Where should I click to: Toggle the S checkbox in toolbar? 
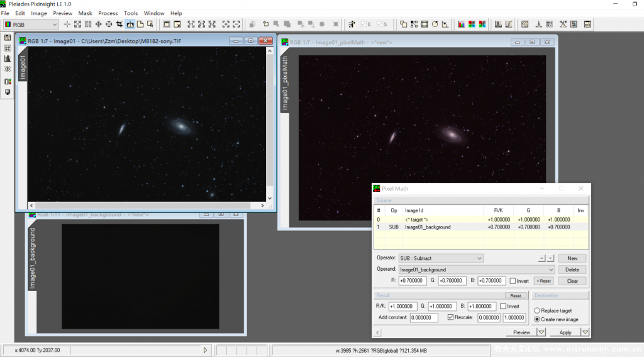pos(382,25)
